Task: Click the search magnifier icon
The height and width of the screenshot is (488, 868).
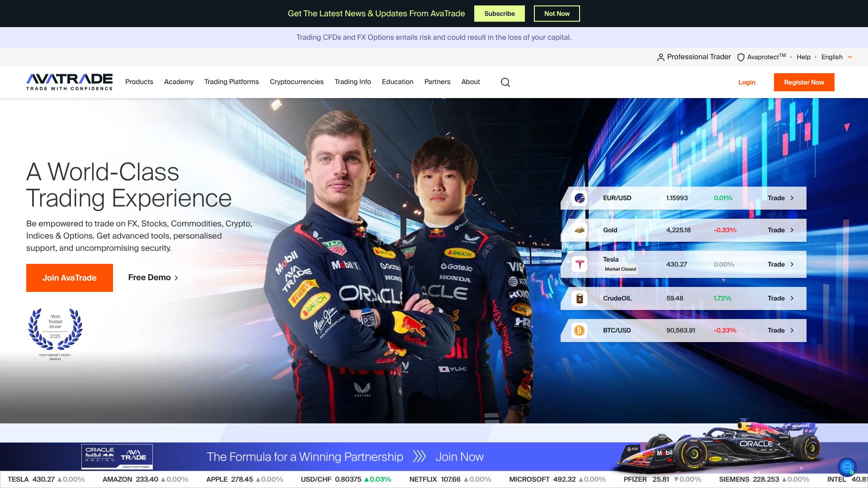Action: [x=505, y=82]
